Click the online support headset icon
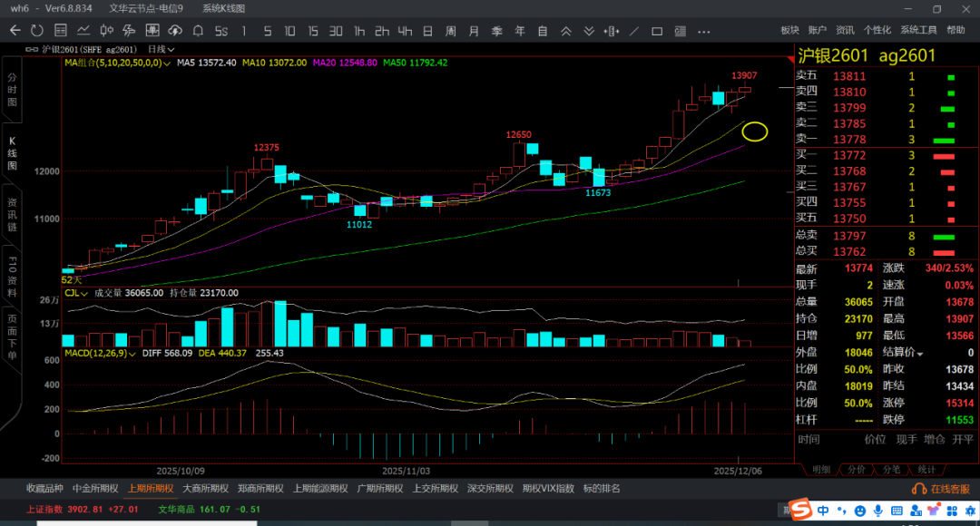The image size is (980, 526). click(918, 489)
